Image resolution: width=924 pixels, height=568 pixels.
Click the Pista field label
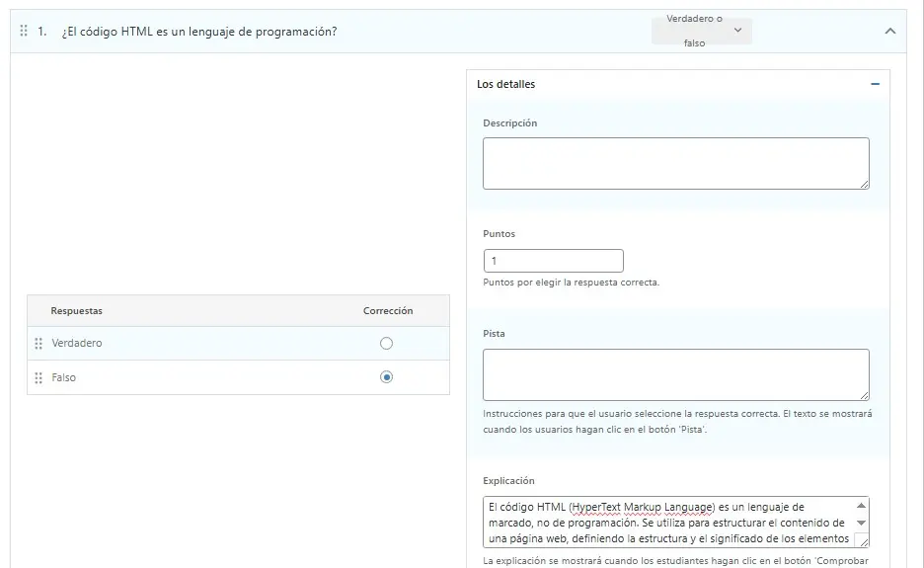point(494,333)
